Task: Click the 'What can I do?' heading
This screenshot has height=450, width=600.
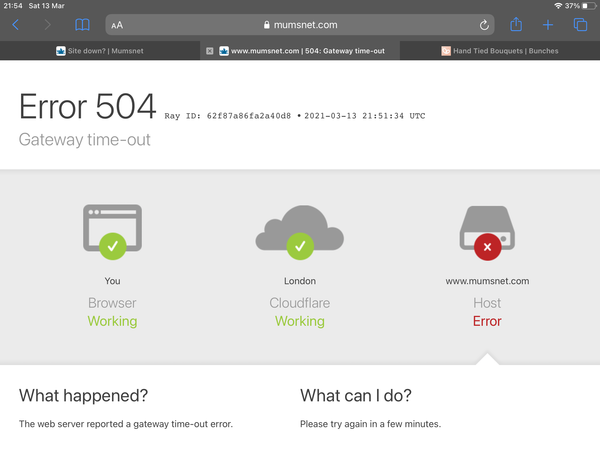Action: pos(356,396)
